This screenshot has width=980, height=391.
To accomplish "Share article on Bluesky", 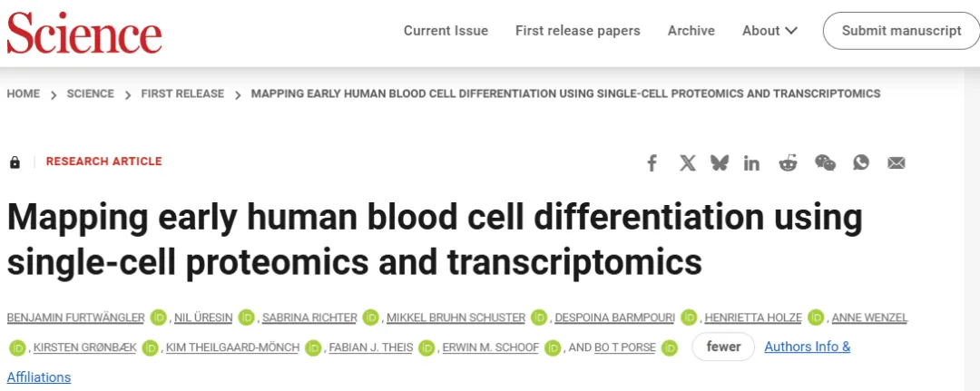I will pyautogui.click(x=720, y=163).
